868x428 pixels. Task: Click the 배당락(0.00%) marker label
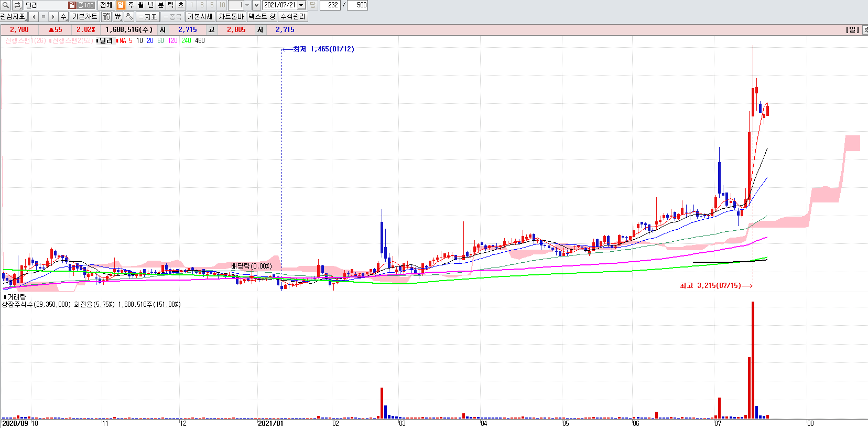252,266
